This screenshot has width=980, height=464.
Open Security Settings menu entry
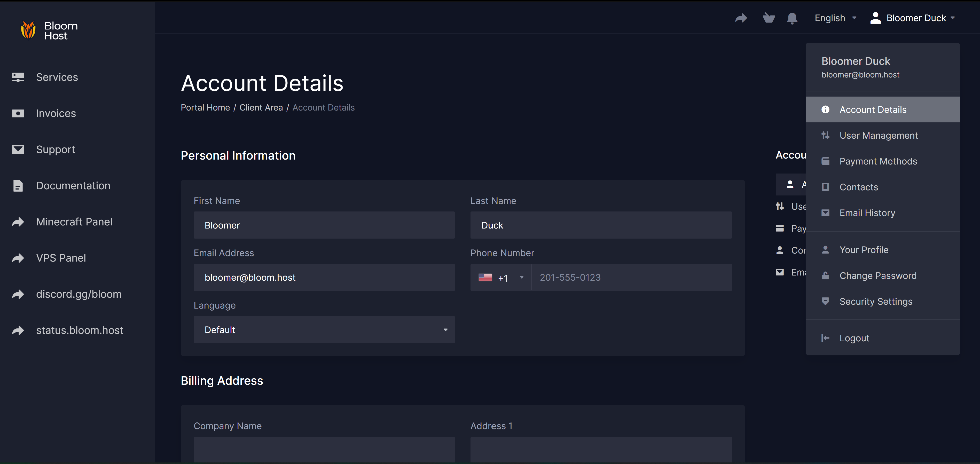pos(875,302)
